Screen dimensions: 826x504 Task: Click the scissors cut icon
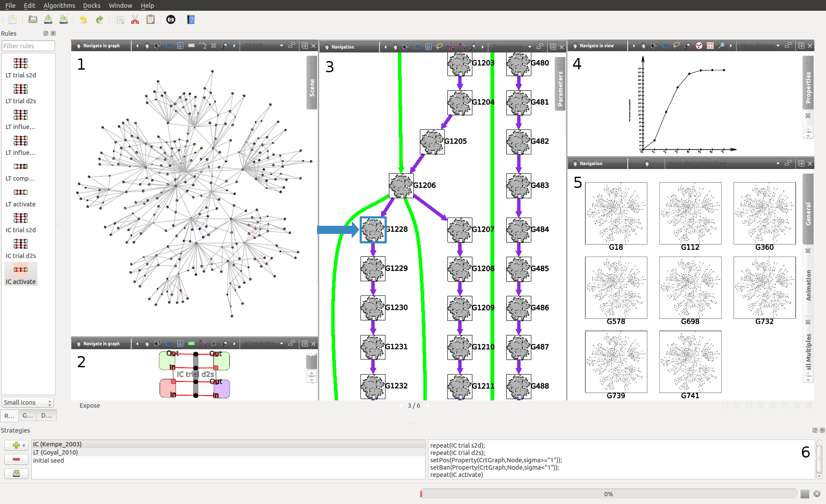(135, 19)
